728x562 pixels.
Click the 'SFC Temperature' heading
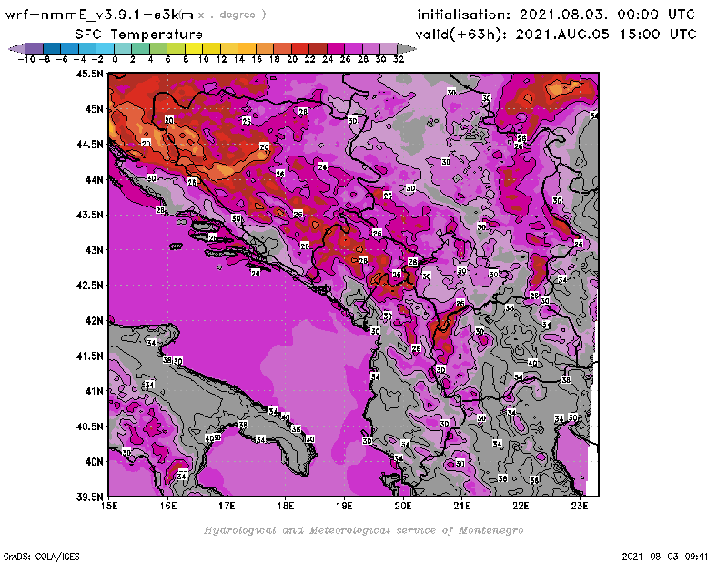click(x=139, y=35)
